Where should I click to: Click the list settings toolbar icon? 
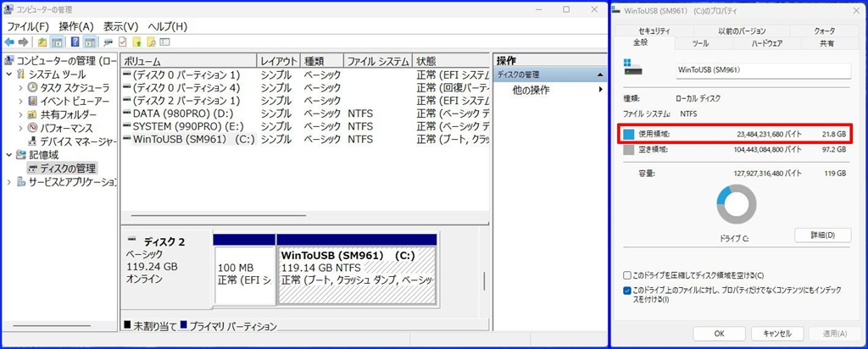pos(164,42)
